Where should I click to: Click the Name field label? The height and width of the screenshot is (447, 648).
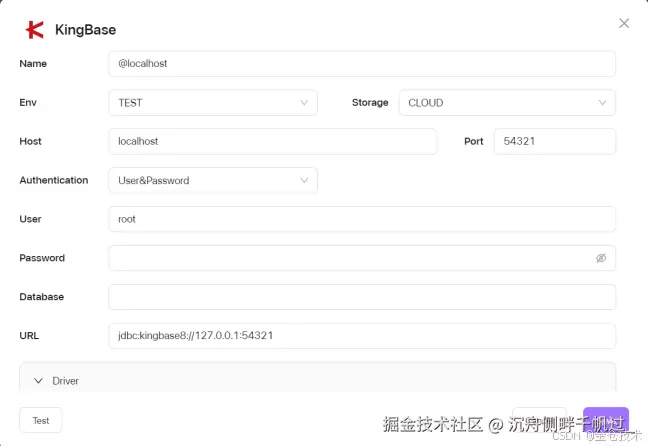click(33, 64)
